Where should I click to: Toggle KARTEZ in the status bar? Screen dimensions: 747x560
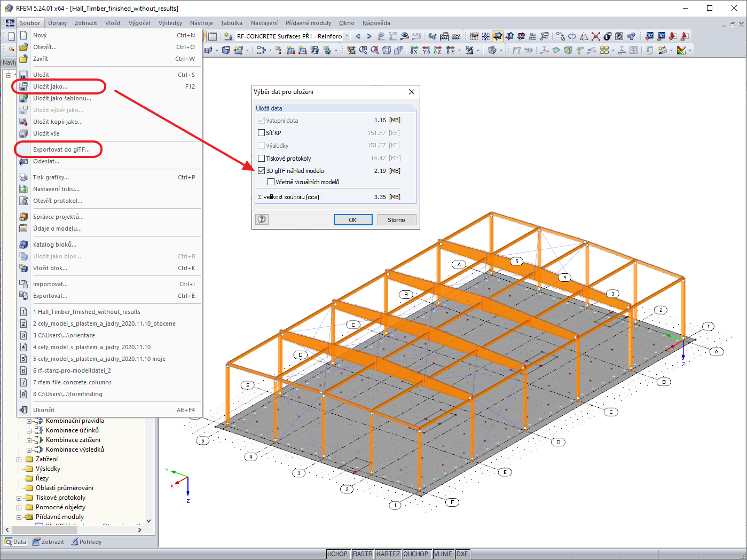388,554
